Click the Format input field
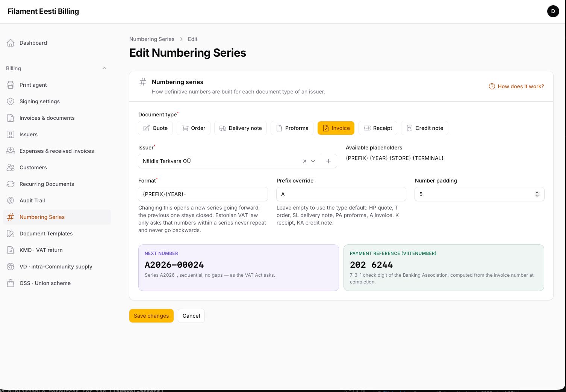Image resolution: width=566 pixels, height=392 pixels. click(203, 194)
